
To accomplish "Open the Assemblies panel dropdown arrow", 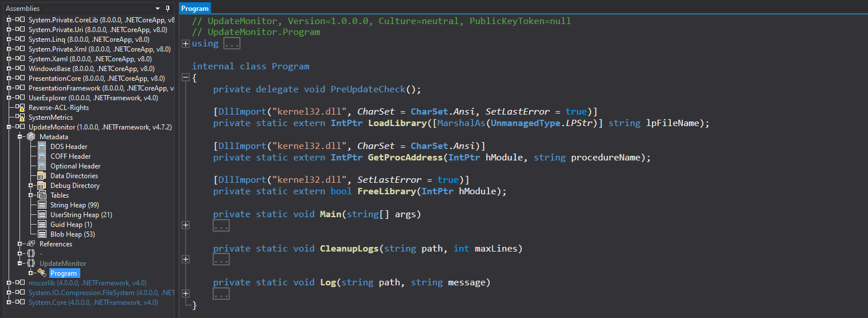I will (158, 9).
